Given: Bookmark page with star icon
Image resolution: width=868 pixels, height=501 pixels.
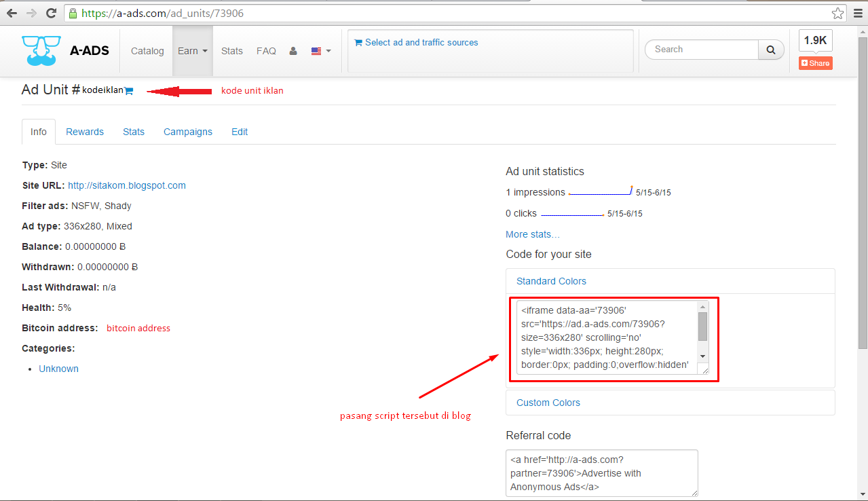Looking at the screenshot, I should [838, 13].
